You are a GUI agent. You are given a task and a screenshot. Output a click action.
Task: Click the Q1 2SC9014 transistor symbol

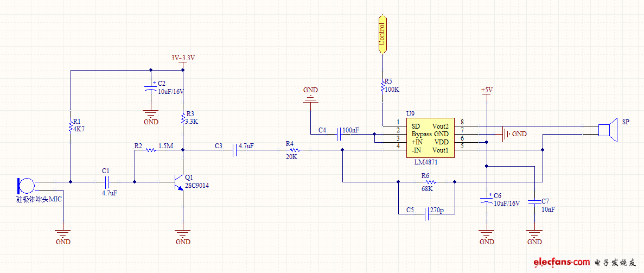click(x=179, y=182)
